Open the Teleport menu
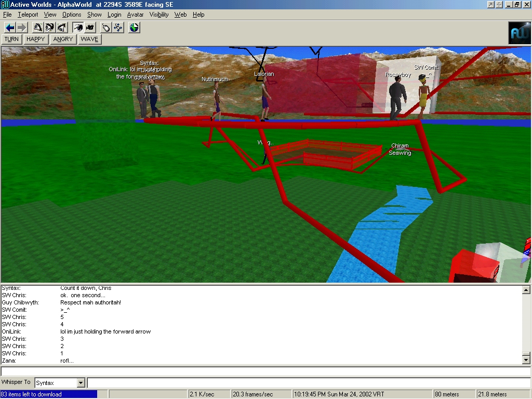Screen dimensions: 532x399 [28, 15]
